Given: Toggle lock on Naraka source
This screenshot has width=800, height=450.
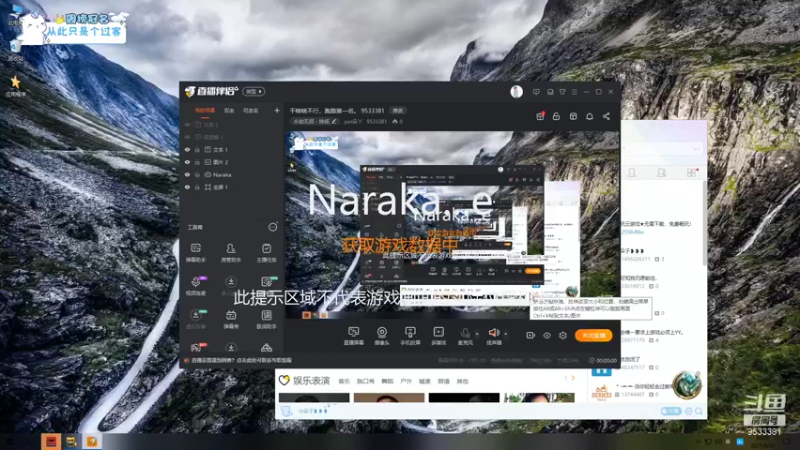Looking at the screenshot, I should click(x=197, y=175).
